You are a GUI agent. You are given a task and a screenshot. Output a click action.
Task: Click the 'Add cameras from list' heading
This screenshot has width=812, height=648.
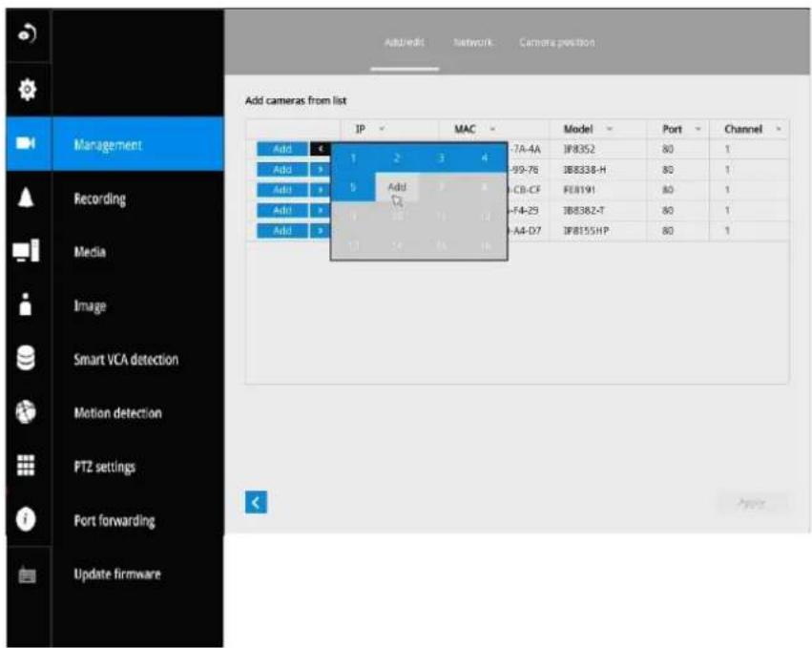[296, 100]
